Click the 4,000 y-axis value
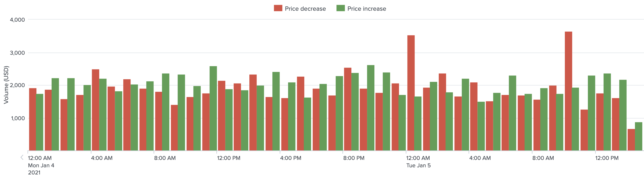Screen dimensions: 644x178 17,20
